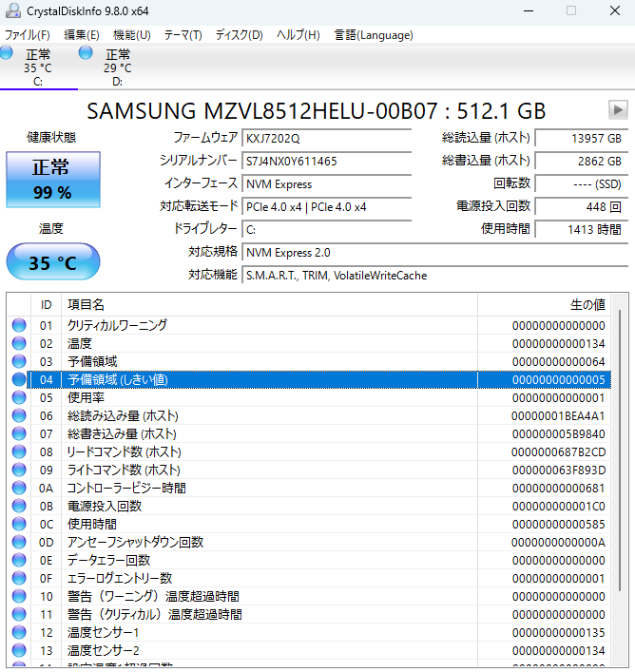Select the highlighted 予備領域 (しきい値) row
This screenshot has width=635, height=672.
click(309, 379)
